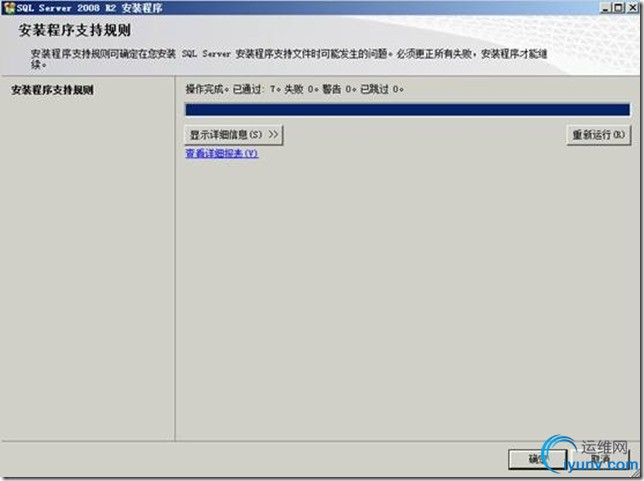The width and height of the screenshot is (644, 481).
Task: Click the rule check progress bar
Action: [407, 110]
